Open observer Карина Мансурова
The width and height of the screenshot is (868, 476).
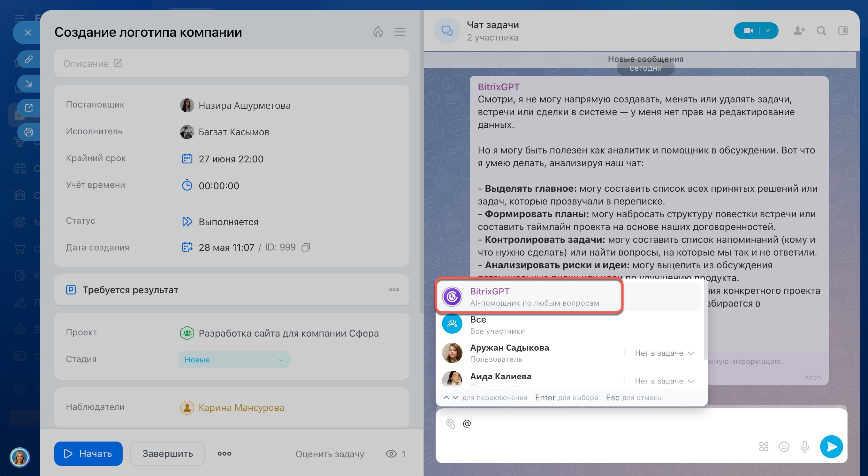[241, 408]
